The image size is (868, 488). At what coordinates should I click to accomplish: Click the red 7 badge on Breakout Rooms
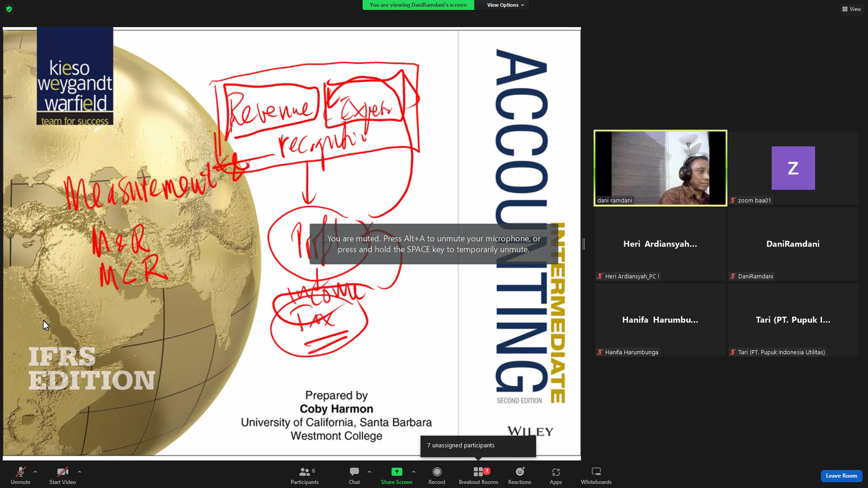(x=487, y=471)
